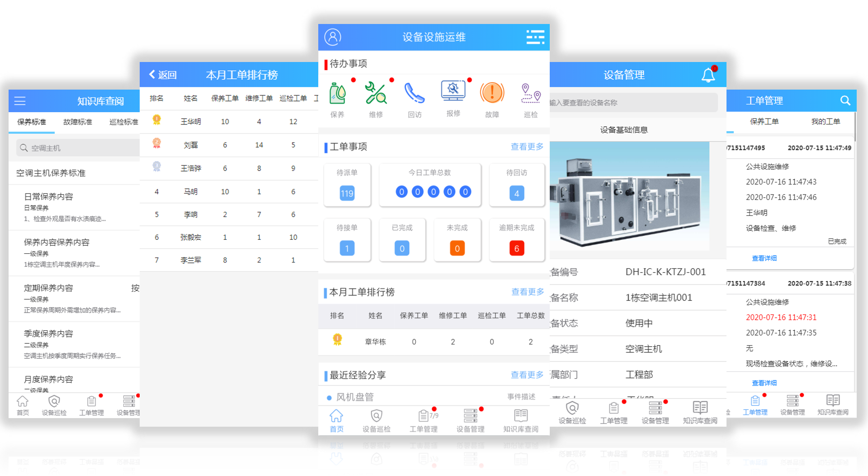Open 保养内容保养内容 knowledge entry
This screenshot has height=476, width=868.
pos(75,253)
